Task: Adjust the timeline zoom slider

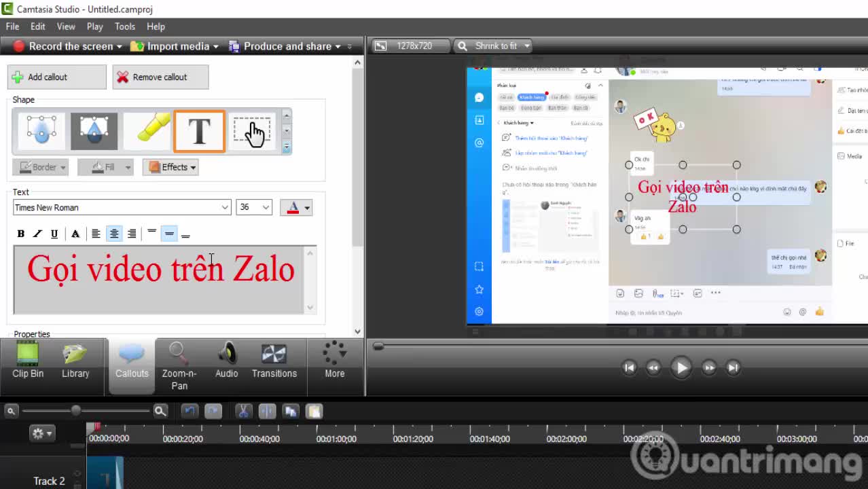Action: click(76, 410)
